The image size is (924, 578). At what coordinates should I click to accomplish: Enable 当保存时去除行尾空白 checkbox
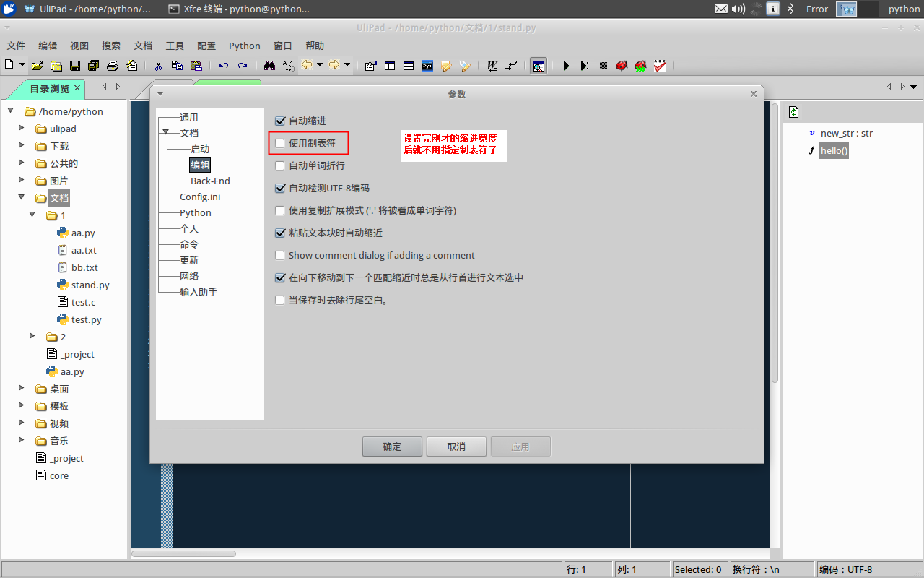280,300
